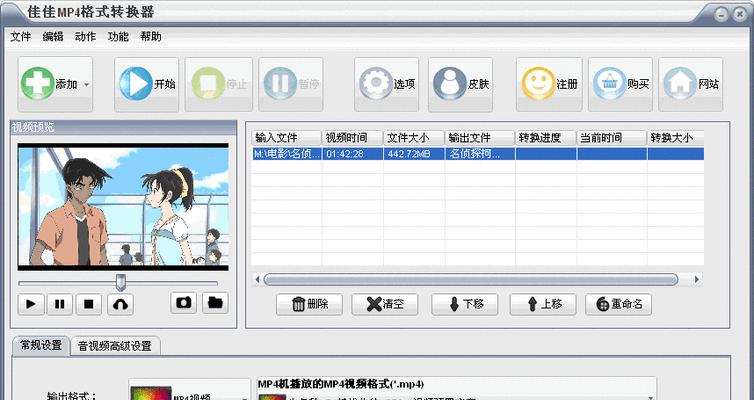This screenshot has width=754, height=400.
Task: Close the 佳佳MP4格式转换器 window
Action: tap(740, 15)
